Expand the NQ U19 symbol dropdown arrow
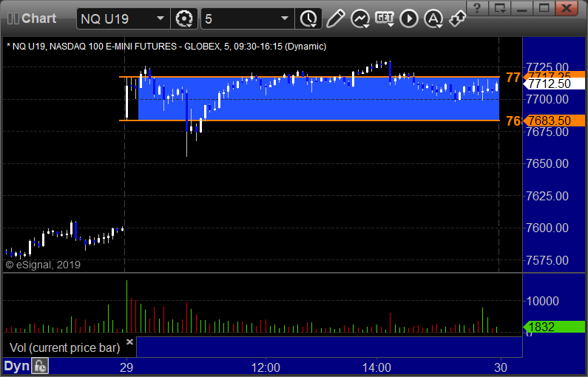 point(160,18)
